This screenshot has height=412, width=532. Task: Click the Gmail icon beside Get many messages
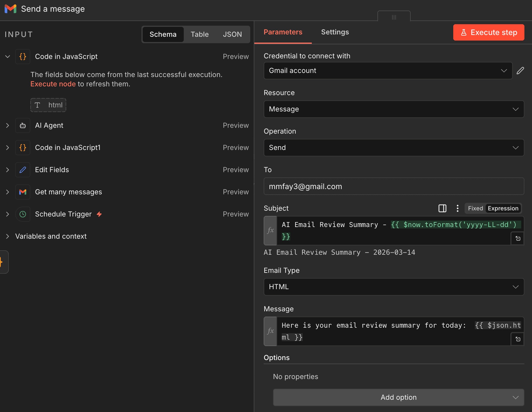pyautogui.click(x=22, y=192)
